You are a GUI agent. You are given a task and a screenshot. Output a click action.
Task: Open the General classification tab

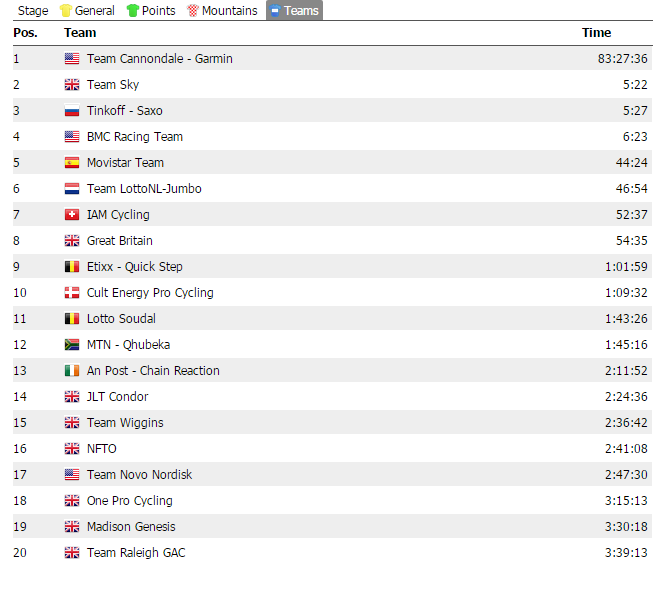pos(88,11)
